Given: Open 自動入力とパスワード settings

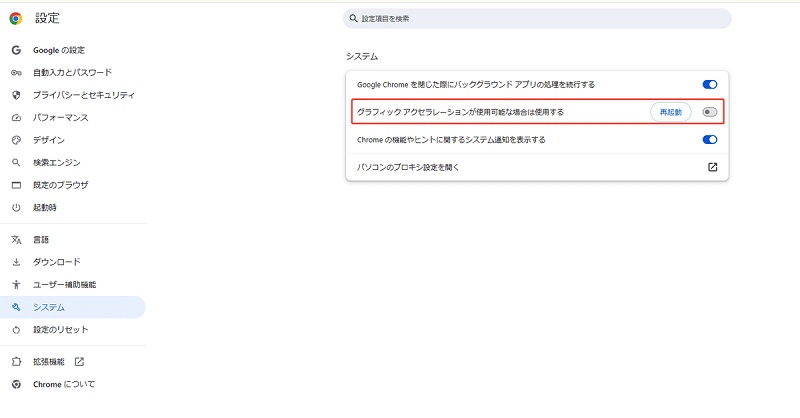Looking at the screenshot, I should [73, 72].
